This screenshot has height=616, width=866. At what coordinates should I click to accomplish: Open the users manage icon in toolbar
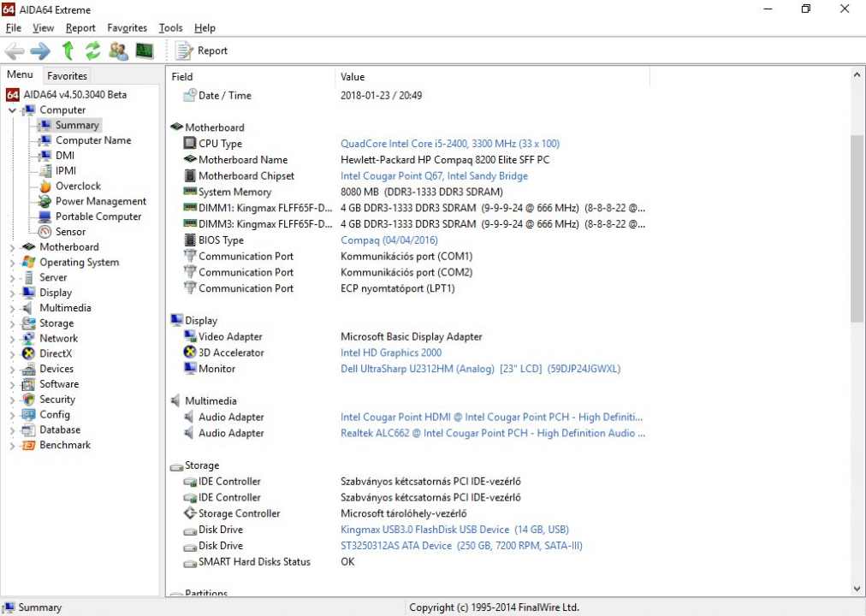pyautogui.click(x=118, y=50)
